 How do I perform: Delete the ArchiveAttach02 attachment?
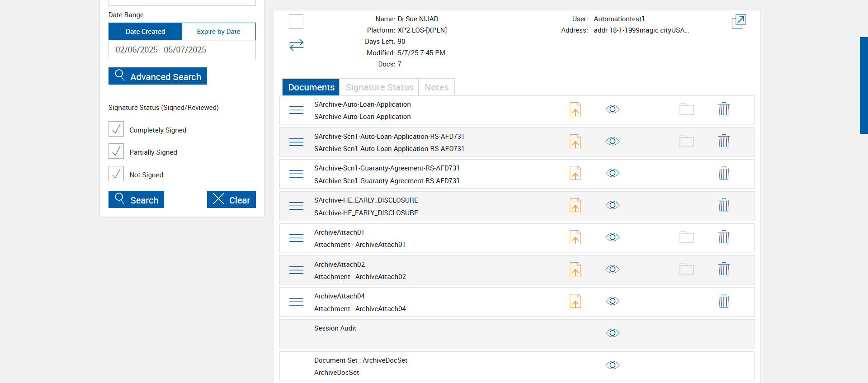(724, 270)
